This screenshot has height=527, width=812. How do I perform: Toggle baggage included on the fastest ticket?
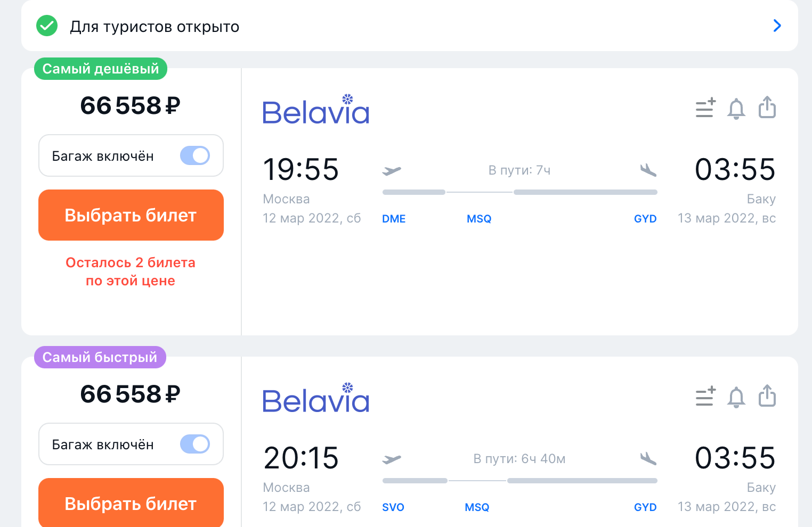point(195,444)
